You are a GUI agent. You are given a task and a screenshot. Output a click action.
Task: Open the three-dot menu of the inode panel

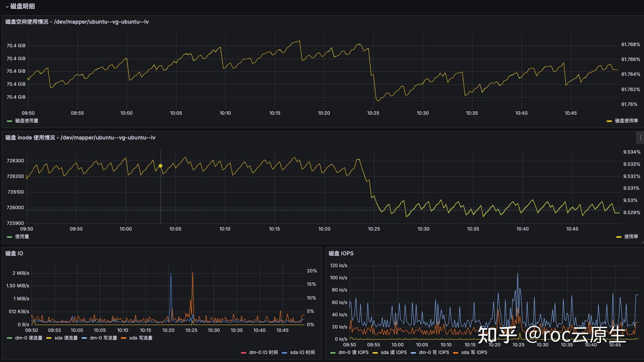(640, 138)
